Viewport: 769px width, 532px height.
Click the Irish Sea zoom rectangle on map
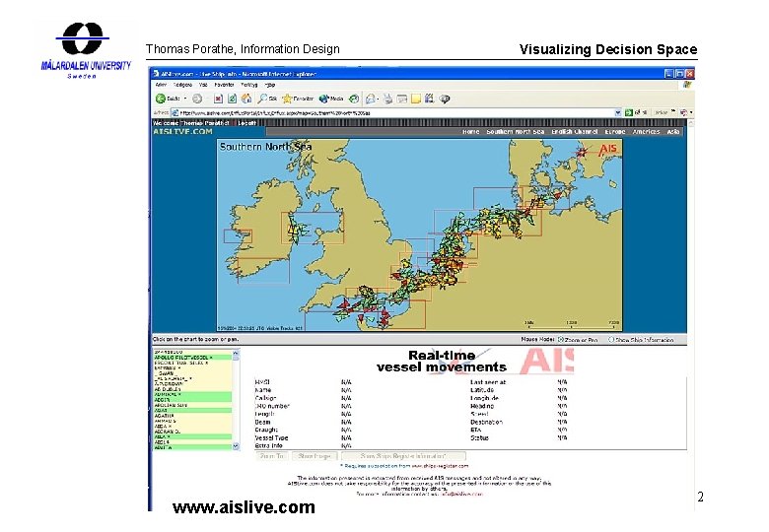[x=313, y=228]
